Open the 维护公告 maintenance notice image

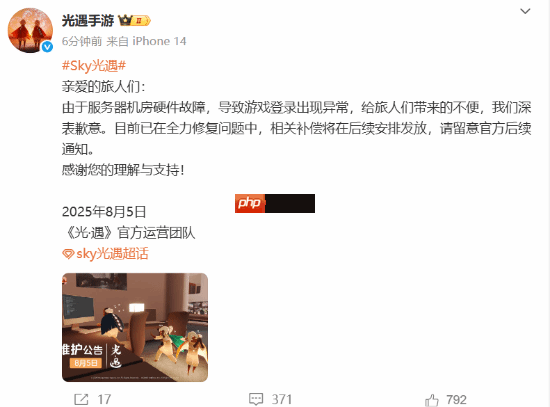point(135,327)
